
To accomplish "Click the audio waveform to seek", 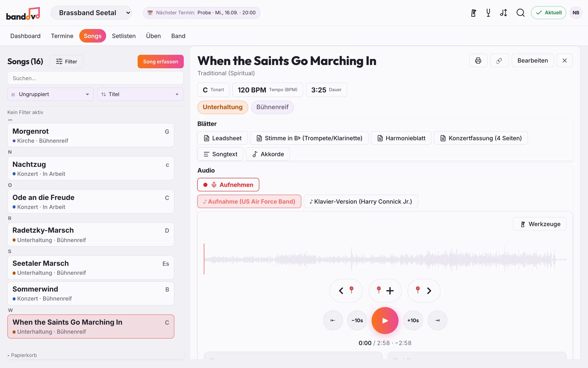I will point(385,259).
